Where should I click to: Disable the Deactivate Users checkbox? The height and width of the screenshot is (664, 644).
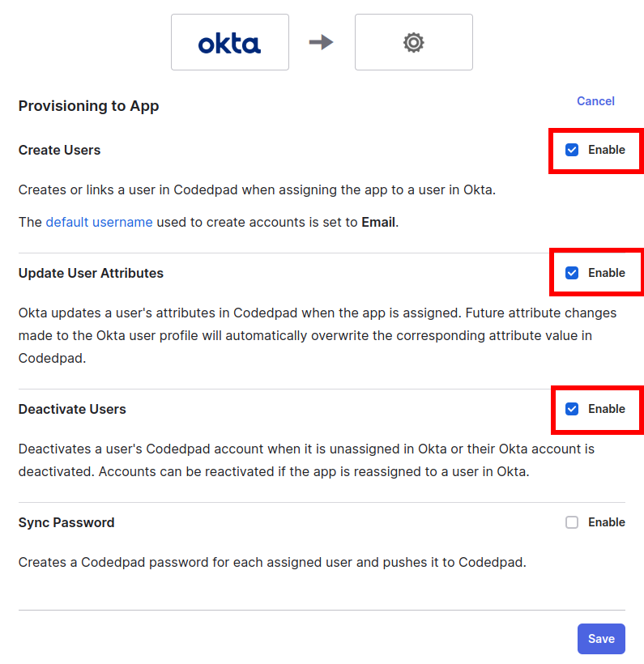572,409
